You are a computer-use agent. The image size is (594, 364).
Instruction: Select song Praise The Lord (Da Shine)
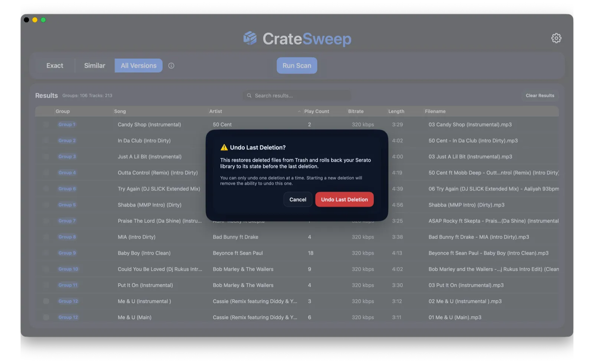point(160,221)
